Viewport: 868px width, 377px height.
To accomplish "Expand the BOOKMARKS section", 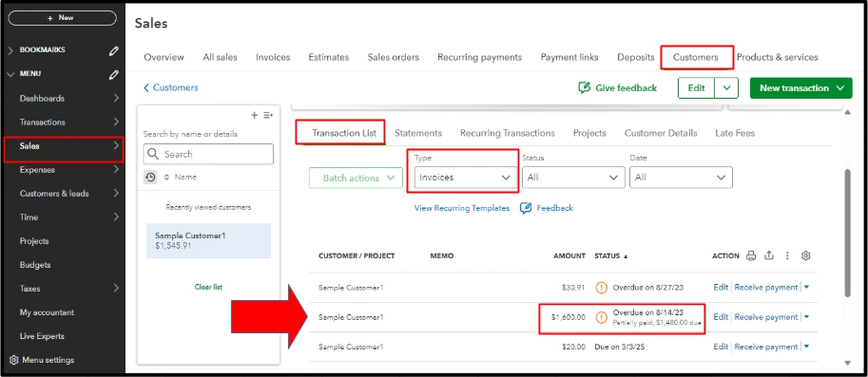I will [x=11, y=50].
